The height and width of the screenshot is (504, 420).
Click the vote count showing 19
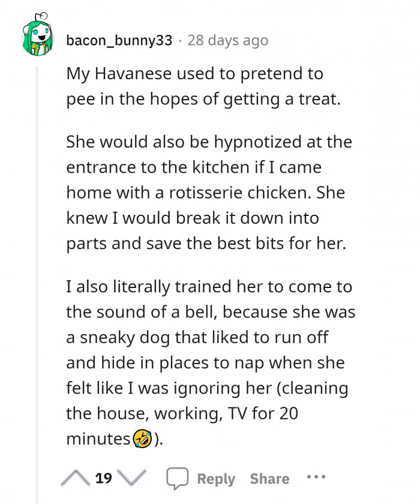104,479
